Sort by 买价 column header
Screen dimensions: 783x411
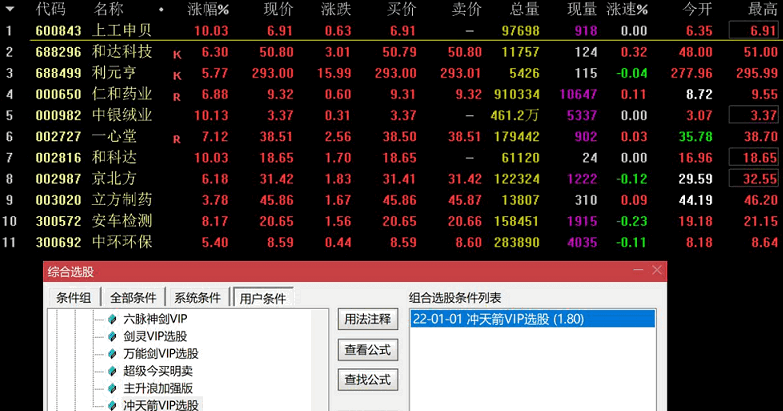coord(401,9)
